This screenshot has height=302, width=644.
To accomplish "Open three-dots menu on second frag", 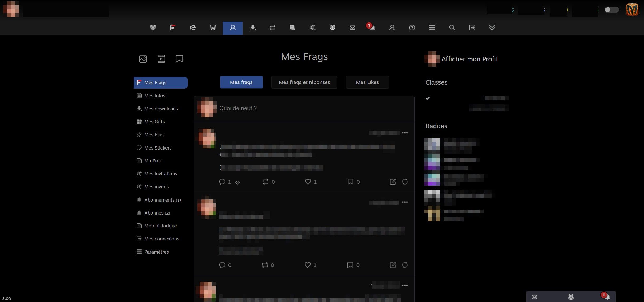I will [x=405, y=202].
